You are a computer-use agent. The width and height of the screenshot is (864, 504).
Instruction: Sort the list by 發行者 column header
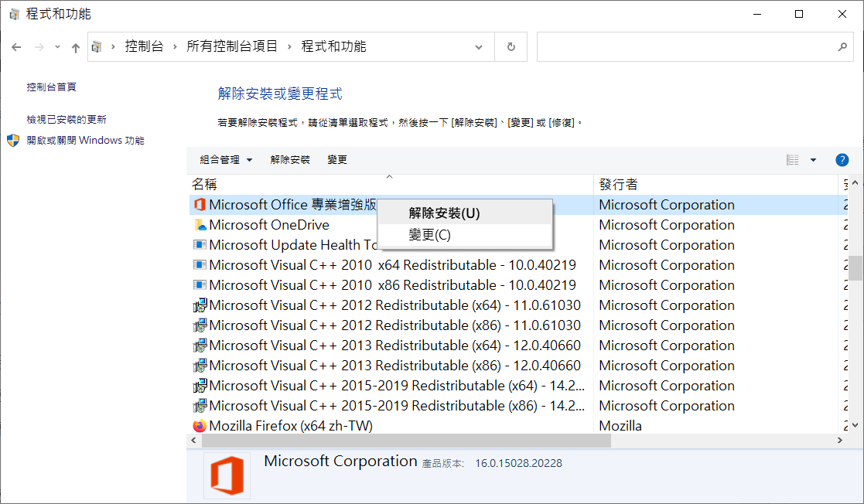point(619,184)
